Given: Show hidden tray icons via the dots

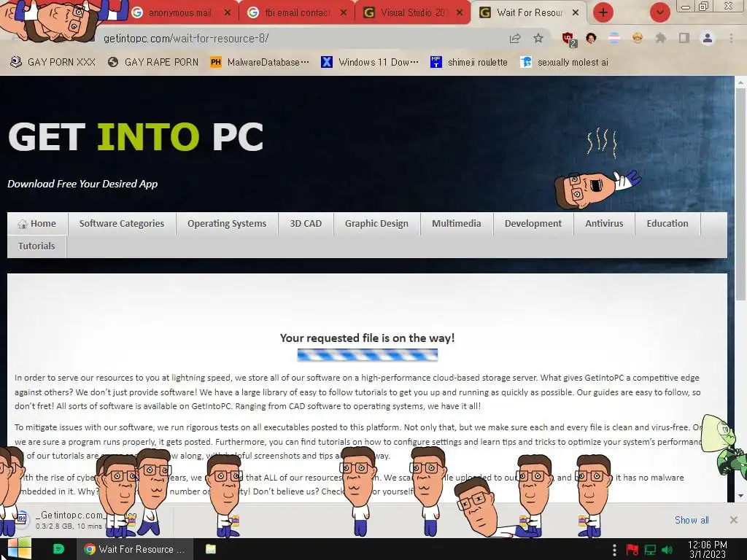Looking at the screenshot, I should click(x=614, y=550).
